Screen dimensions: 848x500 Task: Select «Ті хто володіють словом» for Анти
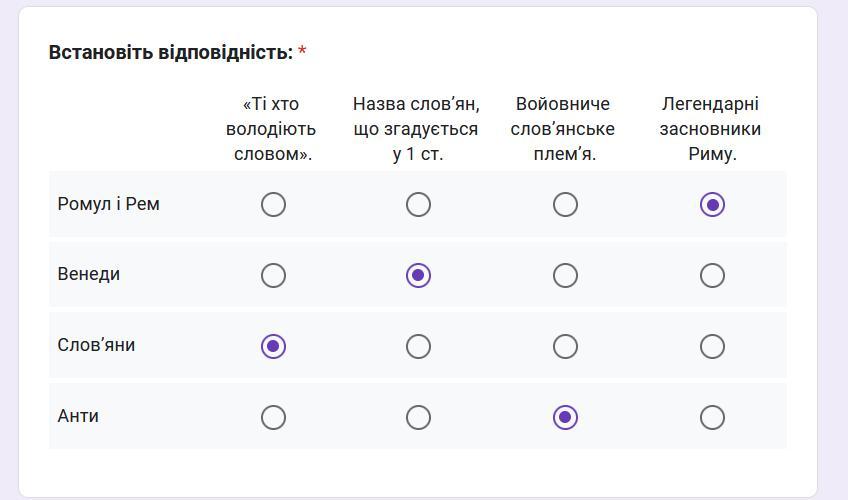pos(273,417)
